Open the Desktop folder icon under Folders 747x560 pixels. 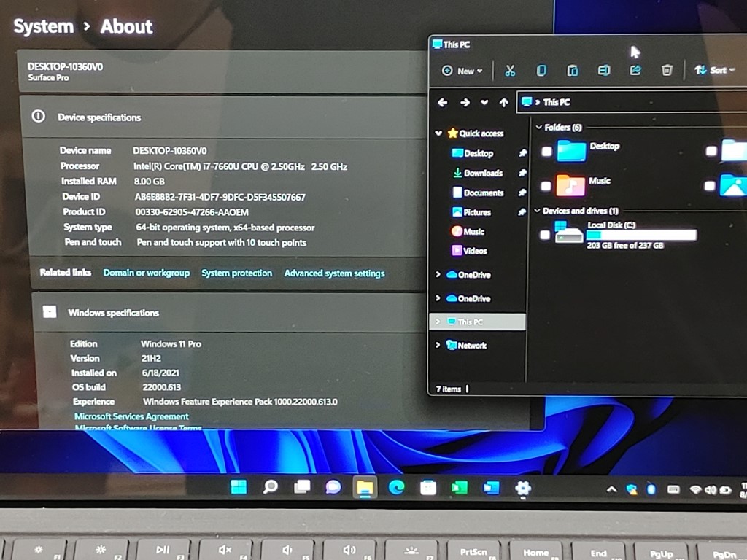pos(571,150)
